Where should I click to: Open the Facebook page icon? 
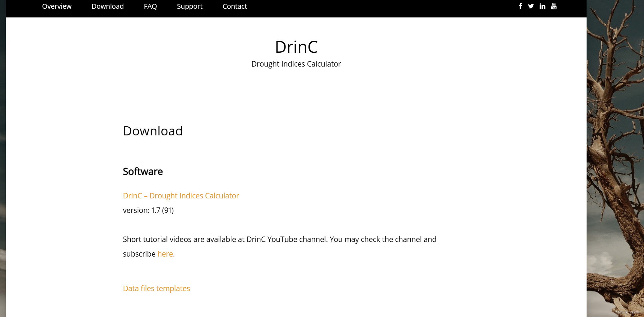pyautogui.click(x=520, y=6)
